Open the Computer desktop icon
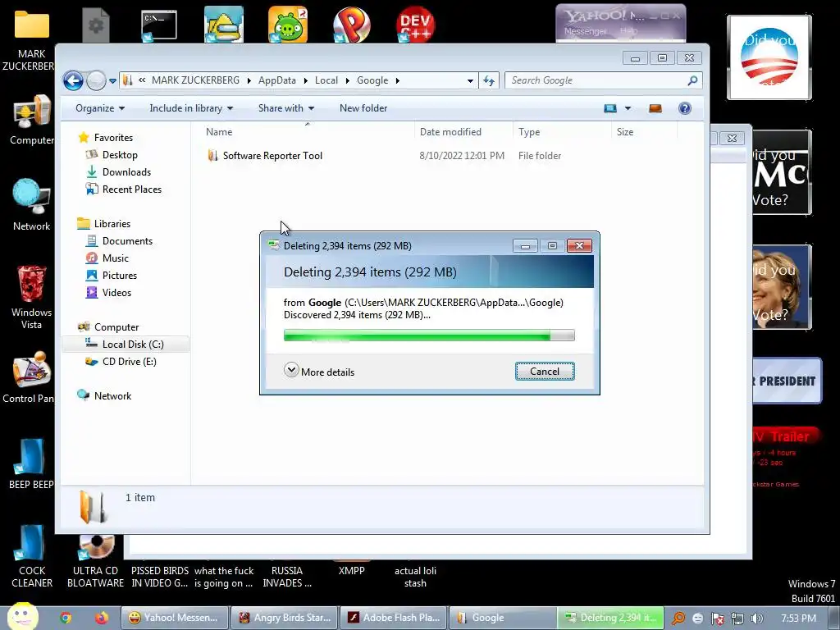Screen dimensions: 840x630 click(31, 120)
